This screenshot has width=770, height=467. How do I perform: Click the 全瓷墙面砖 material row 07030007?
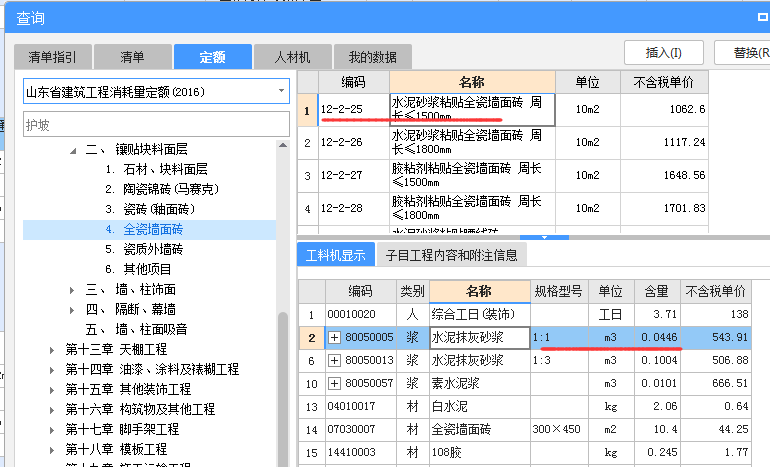525,430
